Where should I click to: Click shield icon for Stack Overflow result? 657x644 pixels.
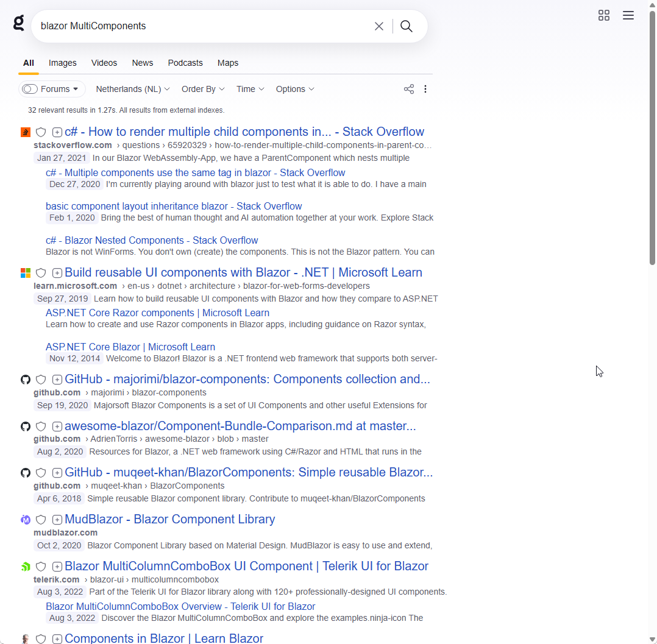(x=41, y=132)
